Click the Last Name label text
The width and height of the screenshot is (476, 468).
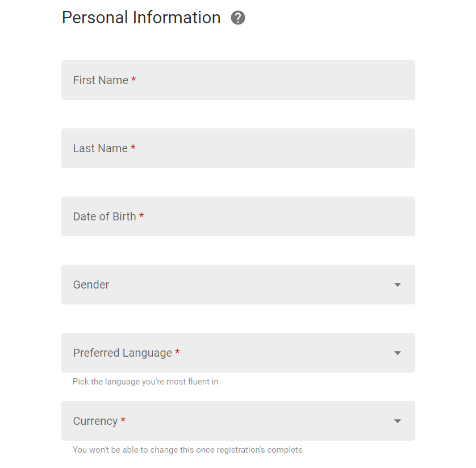(100, 148)
